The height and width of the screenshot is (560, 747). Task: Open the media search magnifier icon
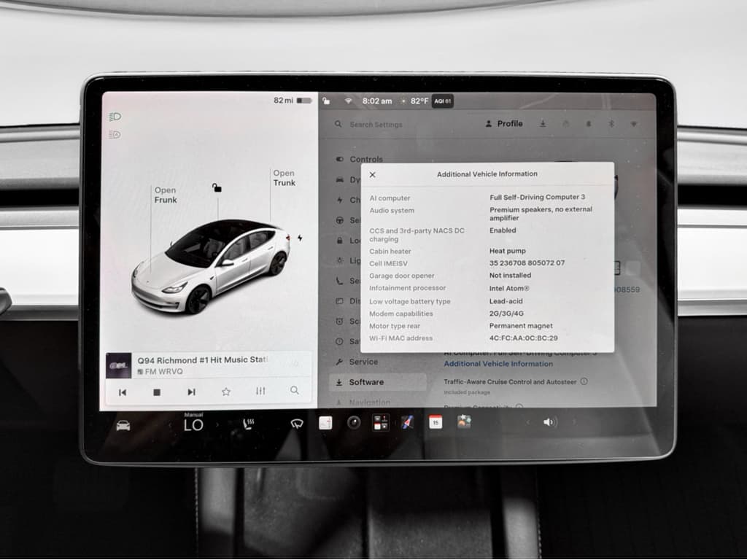[295, 391]
